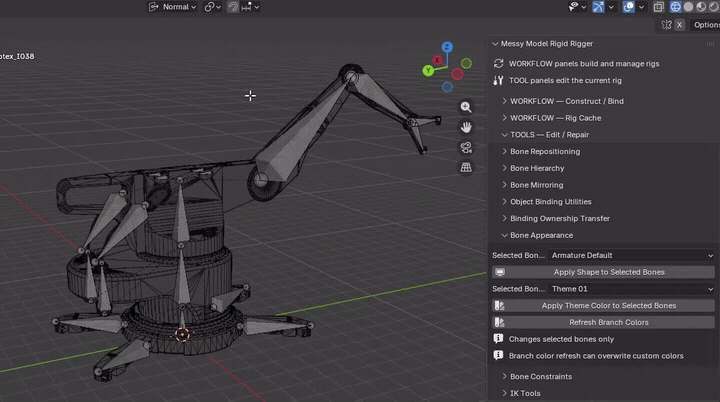The height and width of the screenshot is (402, 720).
Task: Open overlays settings dropdown arrow
Action: pos(641,7)
